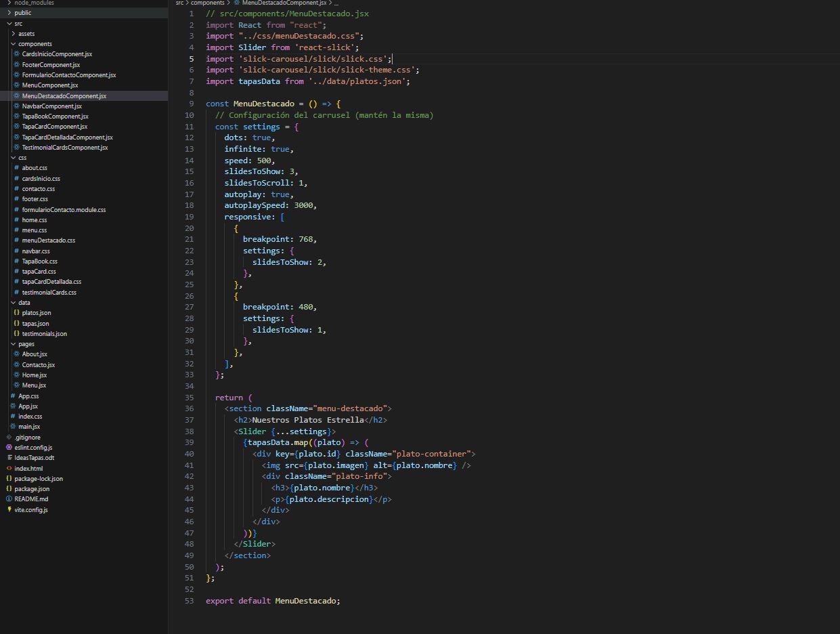Click the components breadcrumb segment

click(207, 3)
